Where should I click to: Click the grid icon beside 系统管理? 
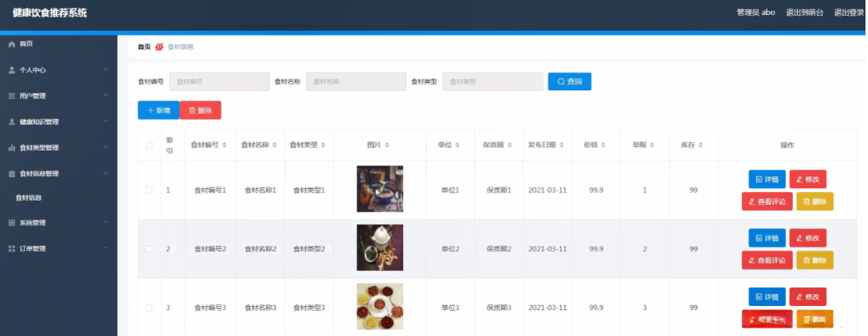pyautogui.click(x=12, y=222)
